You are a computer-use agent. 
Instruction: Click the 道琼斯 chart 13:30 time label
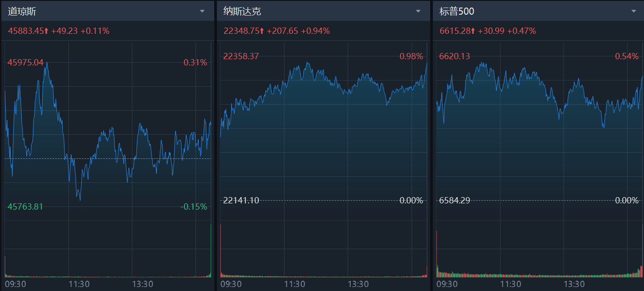pos(142,284)
